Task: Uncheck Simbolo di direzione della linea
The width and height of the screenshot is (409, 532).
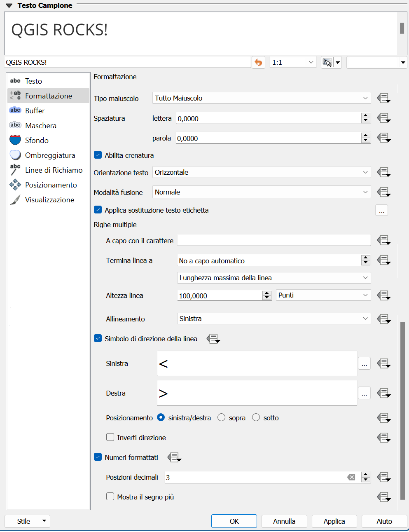Action: pos(98,338)
